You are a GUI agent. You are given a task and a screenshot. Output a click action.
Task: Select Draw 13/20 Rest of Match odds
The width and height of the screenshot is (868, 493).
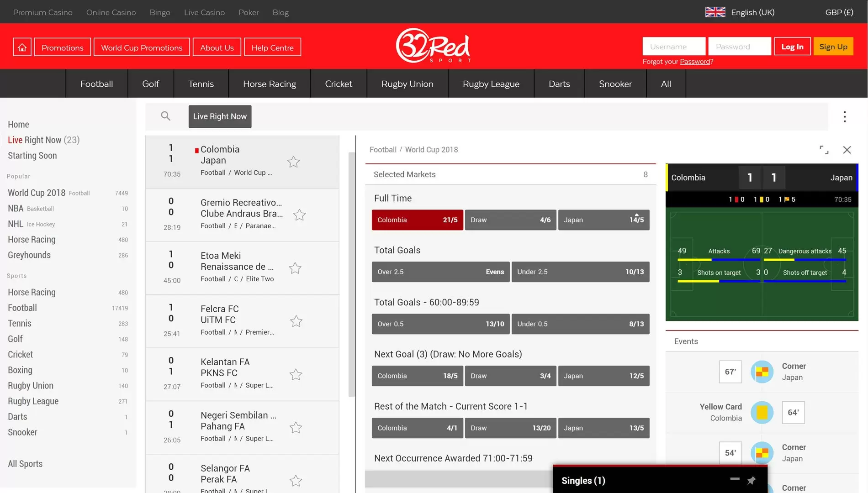(511, 428)
